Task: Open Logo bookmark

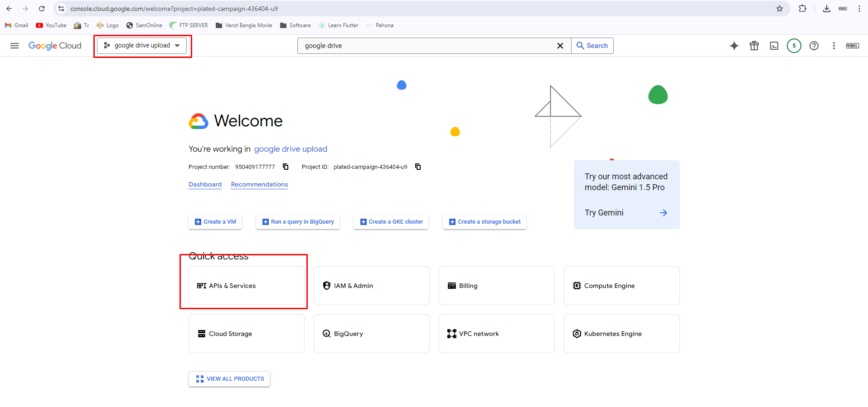Action: tap(108, 25)
